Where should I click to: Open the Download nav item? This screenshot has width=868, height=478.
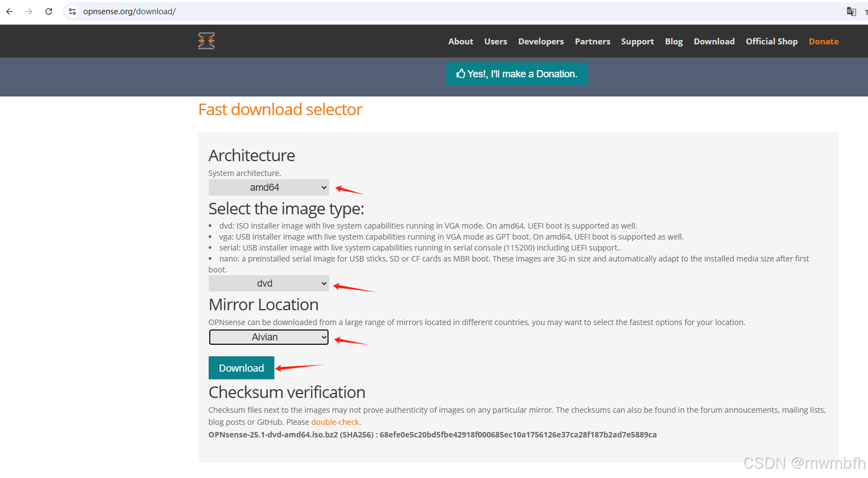[714, 42]
